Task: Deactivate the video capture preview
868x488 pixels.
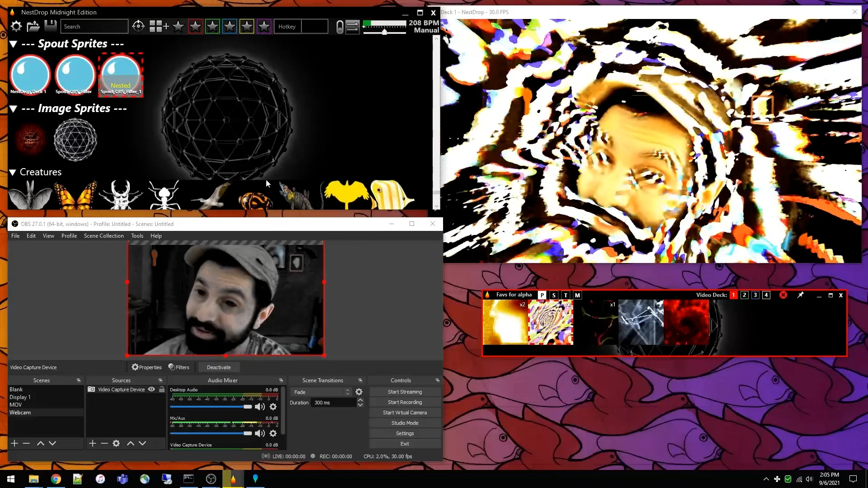Action: pos(219,367)
